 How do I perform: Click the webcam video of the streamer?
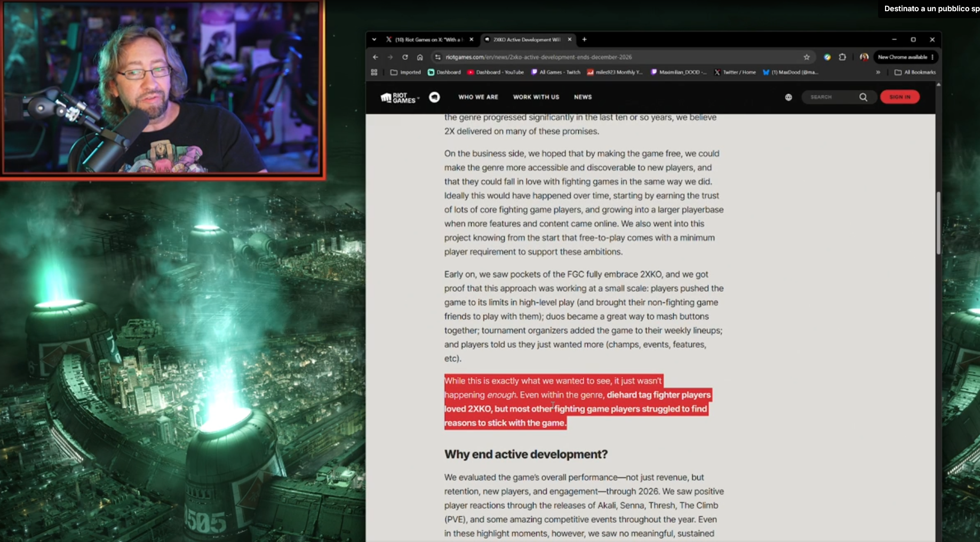pyautogui.click(x=162, y=87)
